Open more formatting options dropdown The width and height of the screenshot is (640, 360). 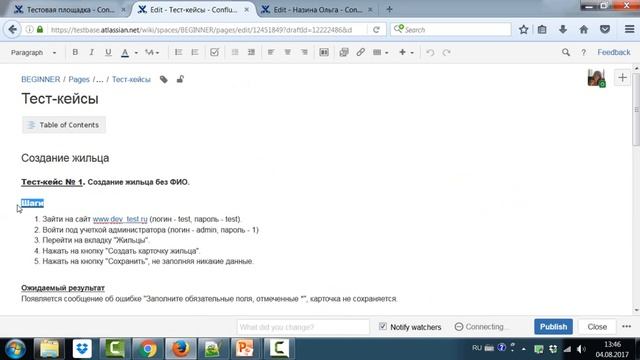coord(152,52)
